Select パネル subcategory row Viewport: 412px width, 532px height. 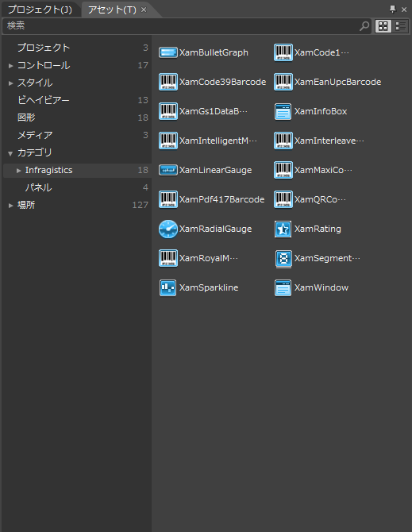click(77, 187)
